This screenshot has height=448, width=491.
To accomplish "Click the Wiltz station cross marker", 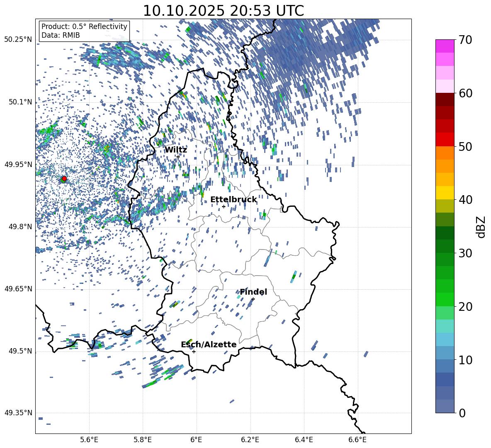I will [x=178, y=157].
